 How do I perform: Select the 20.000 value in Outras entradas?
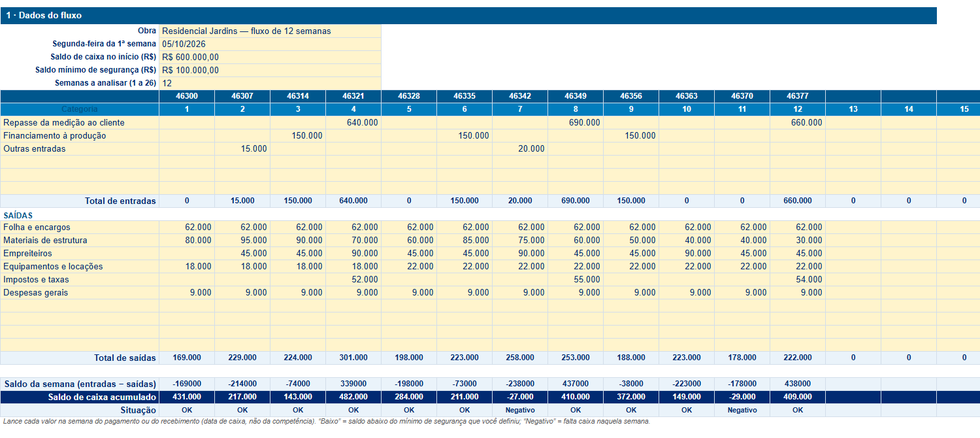click(520, 148)
